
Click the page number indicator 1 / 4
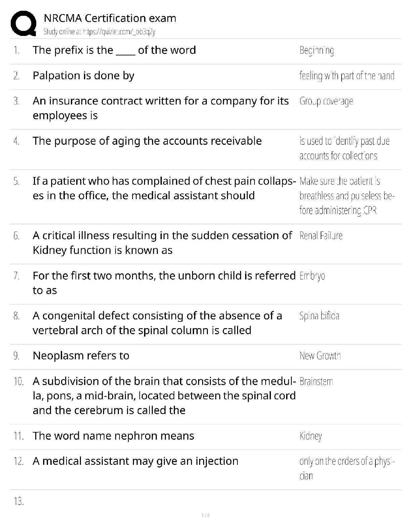click(205, 515)
